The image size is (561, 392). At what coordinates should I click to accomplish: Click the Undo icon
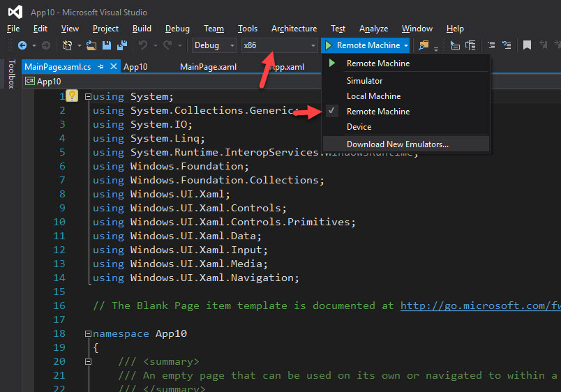point(143,45)
